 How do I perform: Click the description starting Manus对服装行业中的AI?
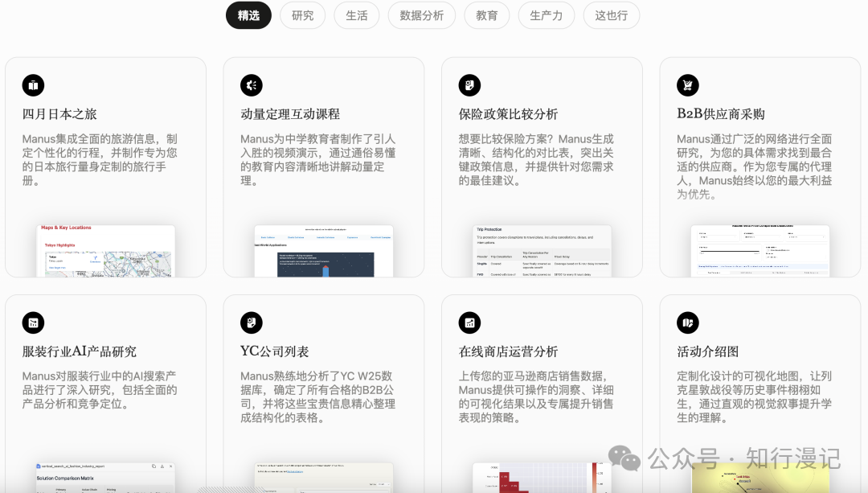100,390
